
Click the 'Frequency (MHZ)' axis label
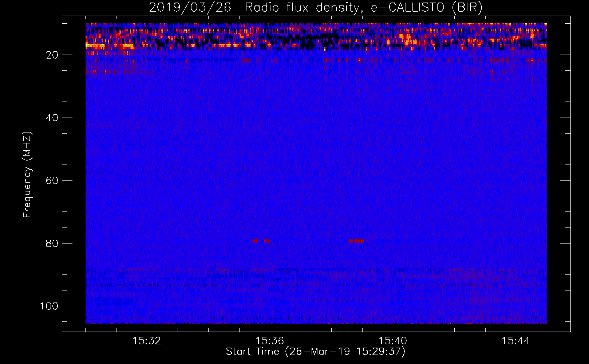[x=28, y=174]
